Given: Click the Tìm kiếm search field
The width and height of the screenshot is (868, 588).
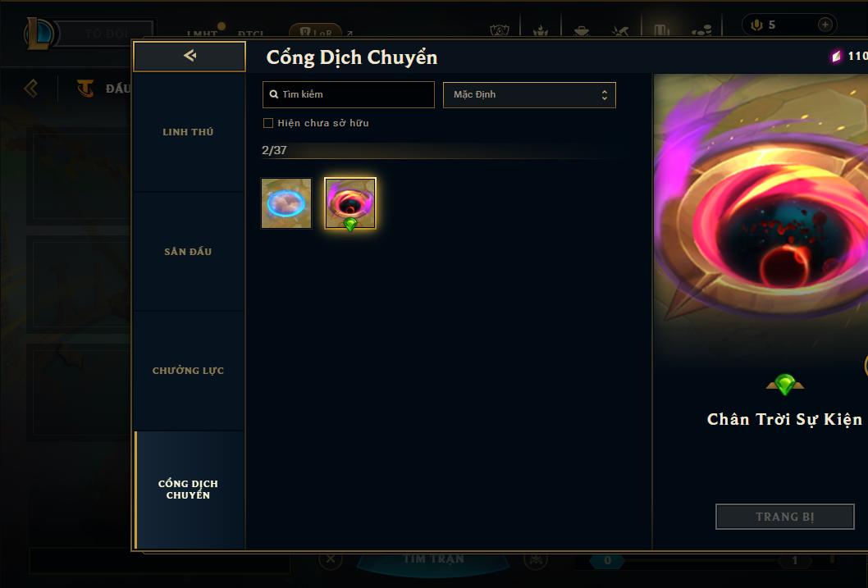Looking at the screenshot, I should (348, 94).
